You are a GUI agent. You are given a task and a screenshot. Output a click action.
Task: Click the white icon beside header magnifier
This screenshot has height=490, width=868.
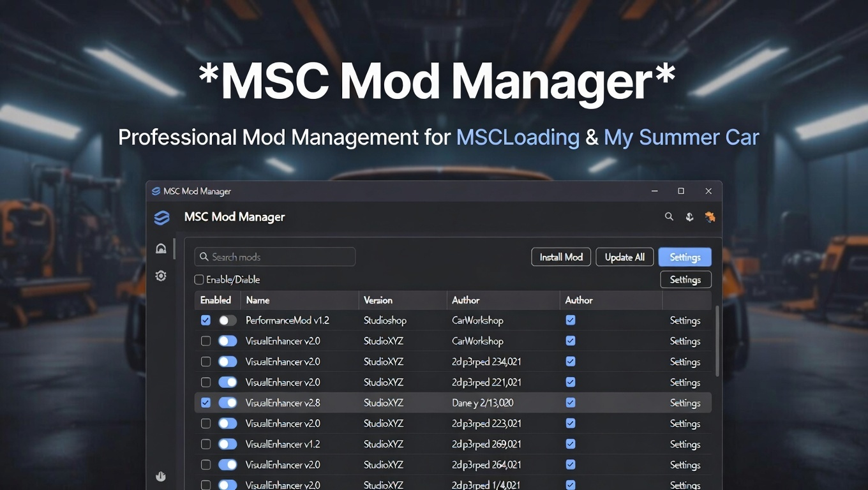[x=689, y=217]
